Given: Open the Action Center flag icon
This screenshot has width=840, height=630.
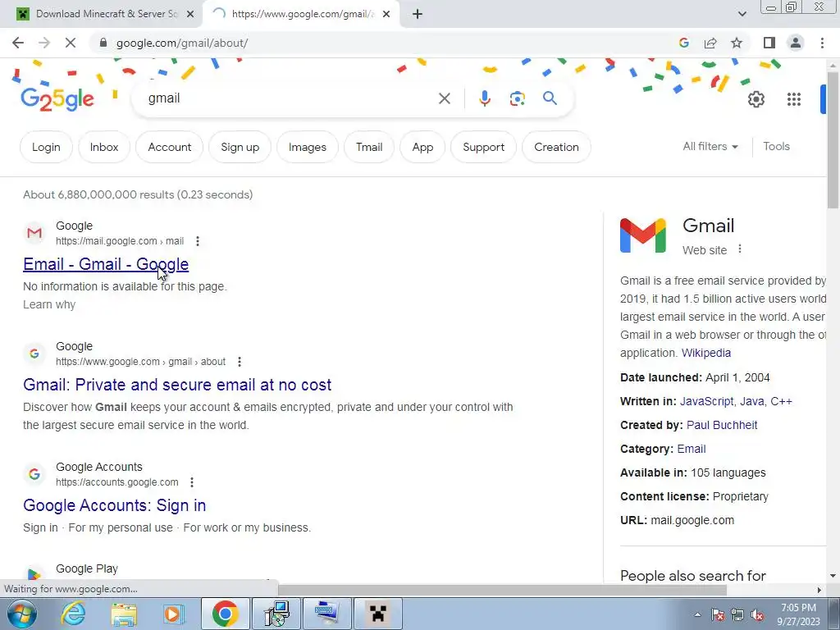Looking at the screenshot, I should click(718, 614).
